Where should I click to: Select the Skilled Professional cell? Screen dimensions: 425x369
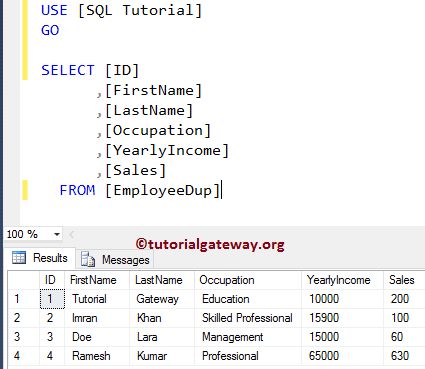(248, 318)
